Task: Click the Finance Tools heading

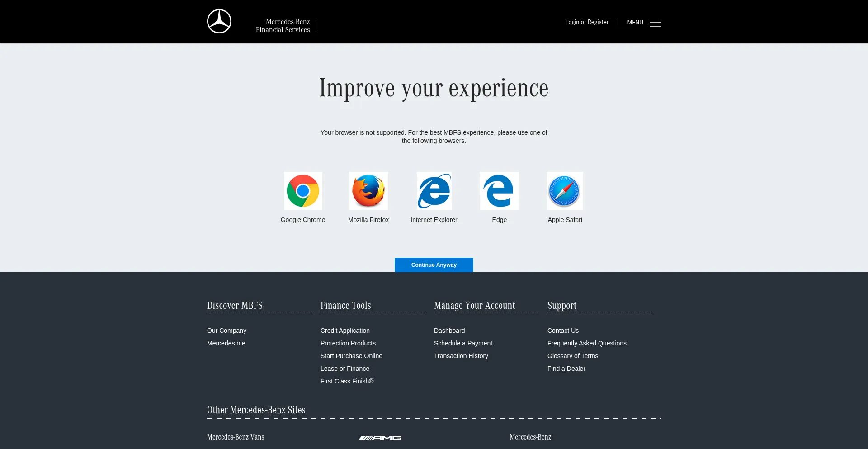Action: 346,306
